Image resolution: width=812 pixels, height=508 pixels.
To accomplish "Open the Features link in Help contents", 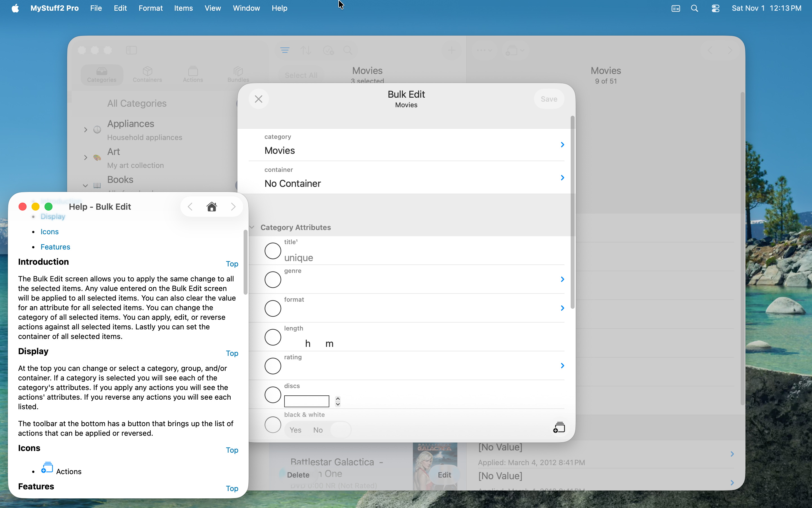I will click(x=55, y=247).
